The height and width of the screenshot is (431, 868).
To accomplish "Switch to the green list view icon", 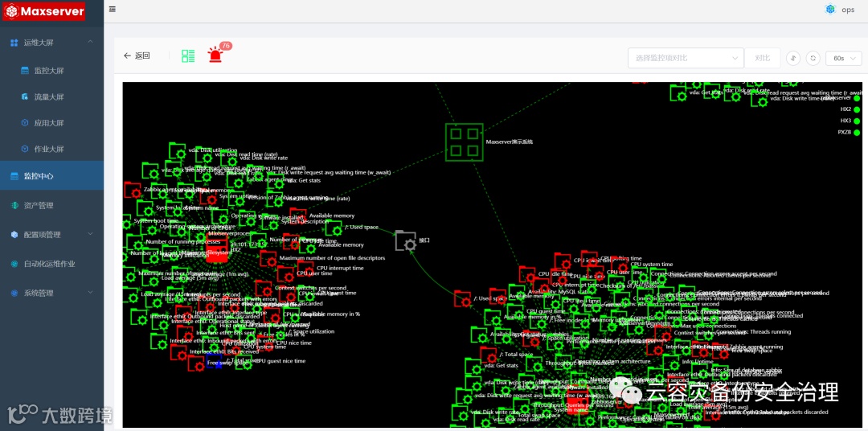I will tap(188, 55).
